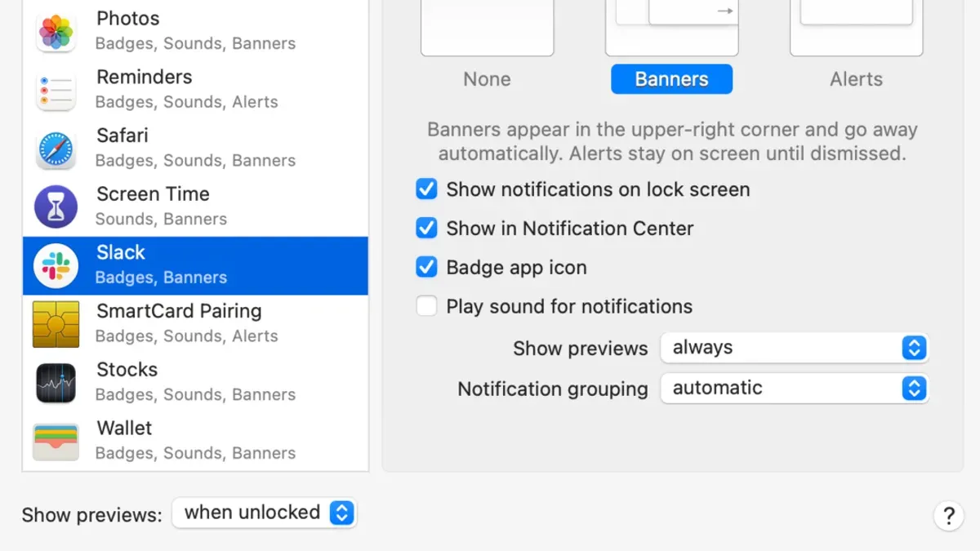
Task: Choose the Alerts style preview thumbnail
Action: point(856,28)
